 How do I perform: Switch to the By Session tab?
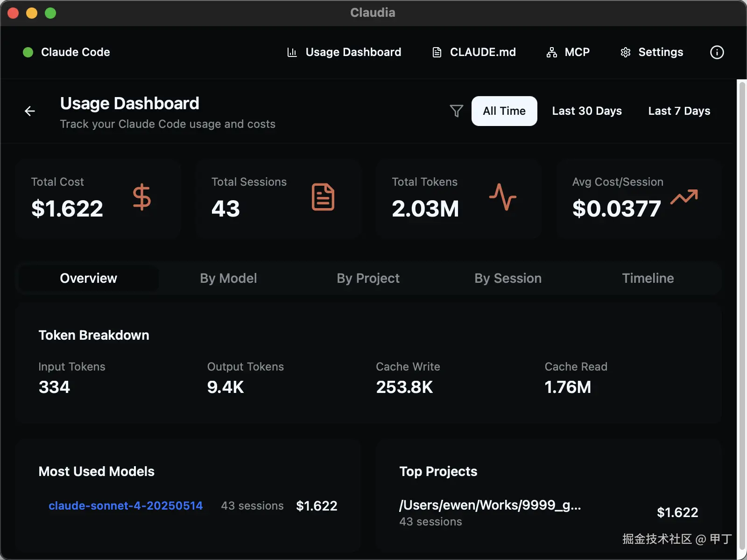(508, 278)
